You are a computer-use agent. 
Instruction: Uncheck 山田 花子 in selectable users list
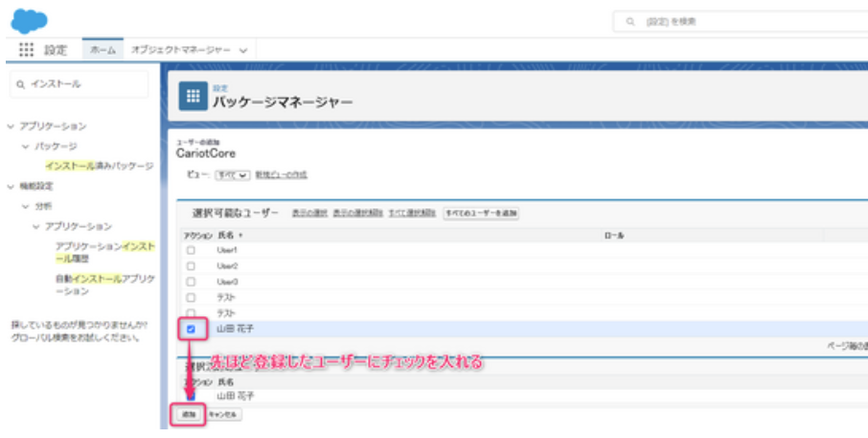click(191, 329)
